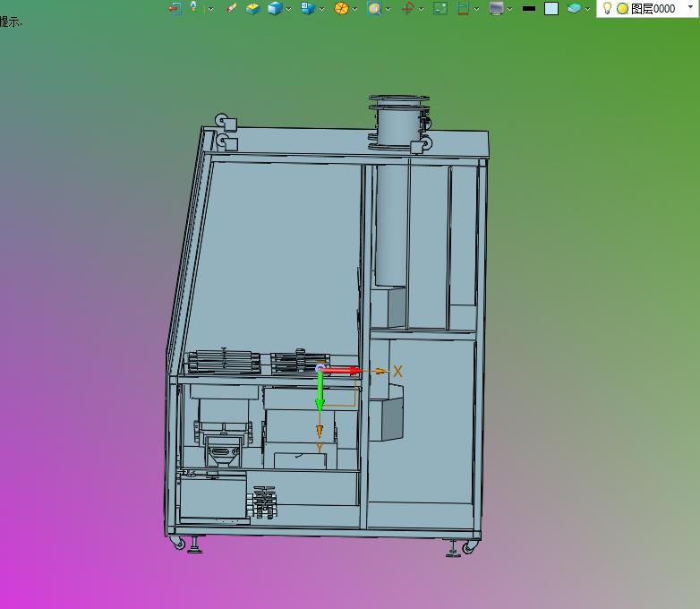
Task: Expand the zoom tool dropdown arrow
Action: coord(388,9)
